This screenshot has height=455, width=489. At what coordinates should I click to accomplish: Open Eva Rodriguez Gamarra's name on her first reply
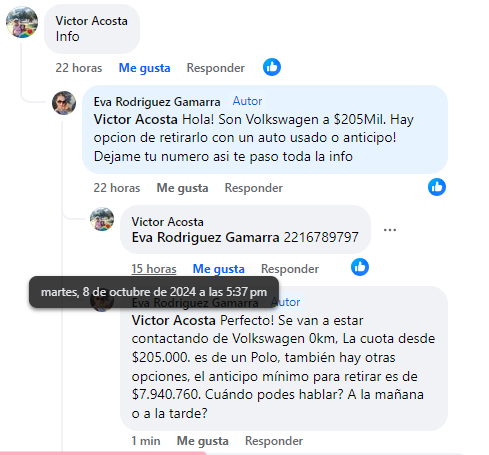(x=157, y=102)
